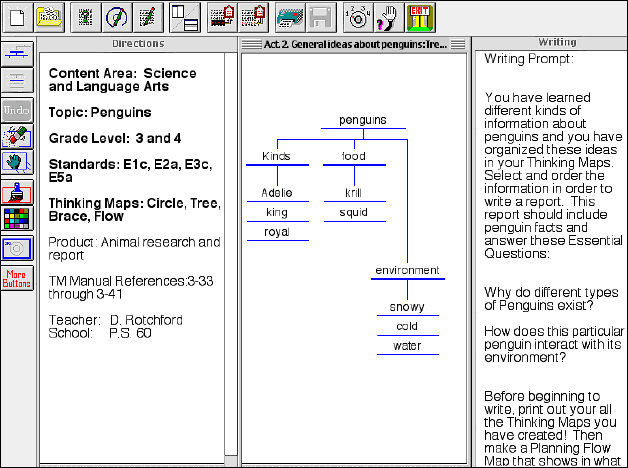628x468 pixels.
Task: Select the 'penguins' root node in tree map
Action: (362, 120)
